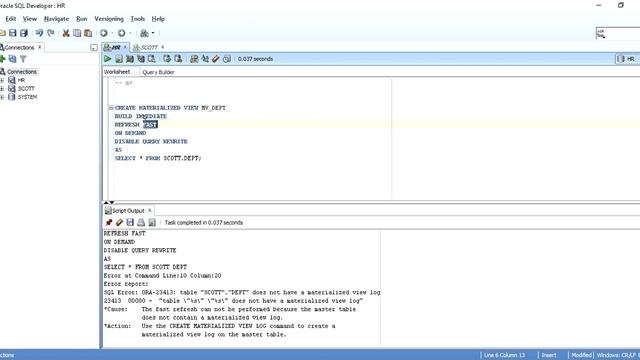Click the red pin icon in Script Output

(x=109, y=222)
